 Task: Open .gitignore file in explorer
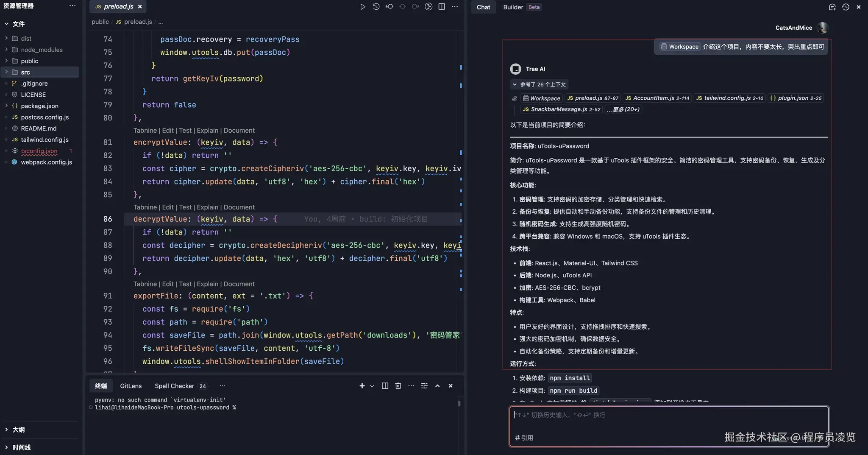34,84
